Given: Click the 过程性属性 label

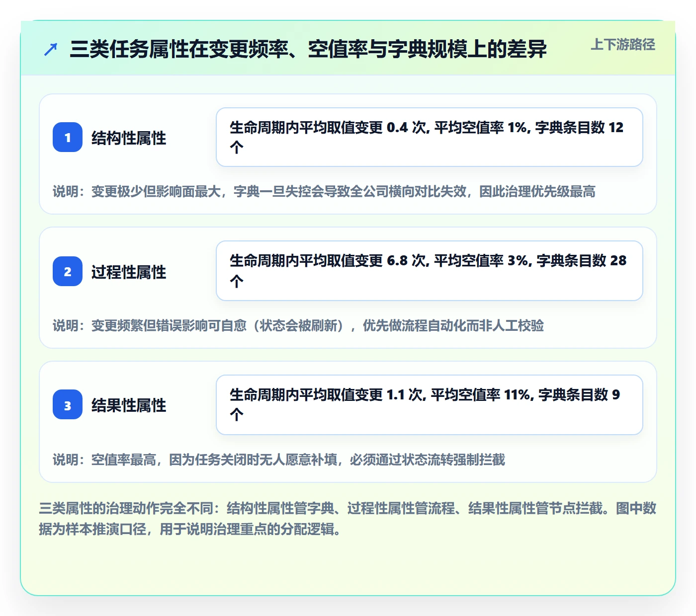Looking at the screenshot, I should pyautogui.click(x=129, y=272).
